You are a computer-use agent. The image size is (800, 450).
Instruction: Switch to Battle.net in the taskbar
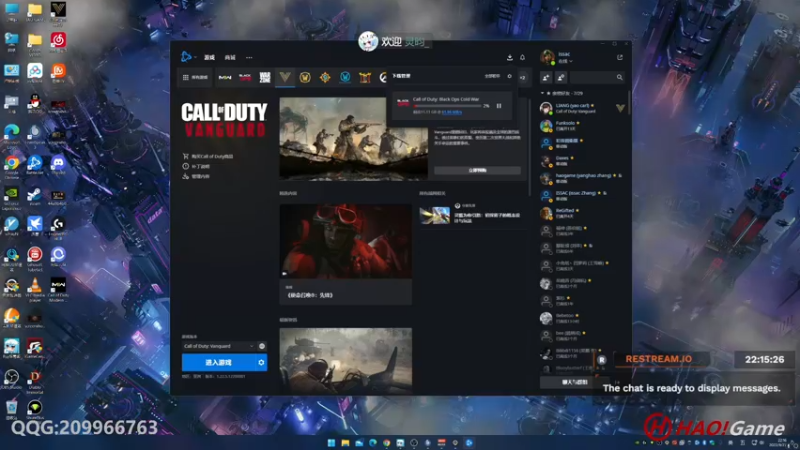coord(469,443)
